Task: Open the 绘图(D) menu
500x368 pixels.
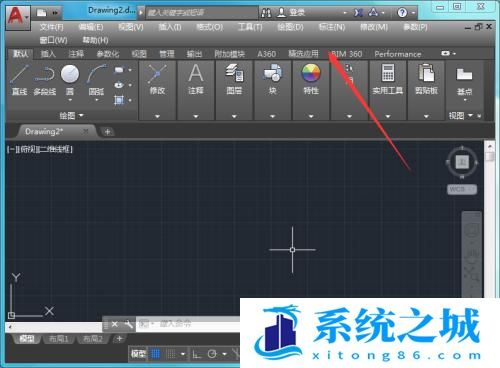Action: click(x=290, y=27)
